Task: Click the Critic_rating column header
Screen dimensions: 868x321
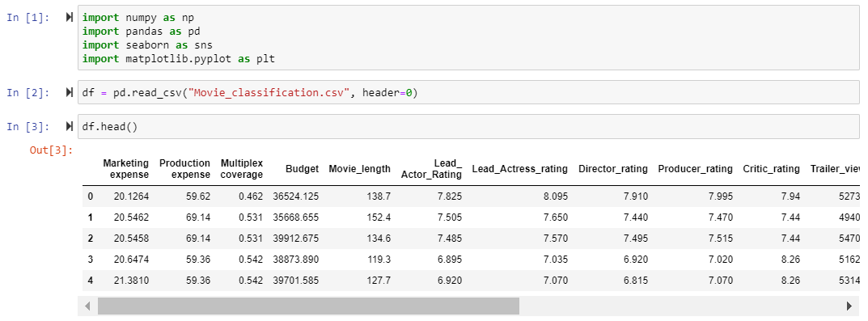Action: click(x=771, y=169)
